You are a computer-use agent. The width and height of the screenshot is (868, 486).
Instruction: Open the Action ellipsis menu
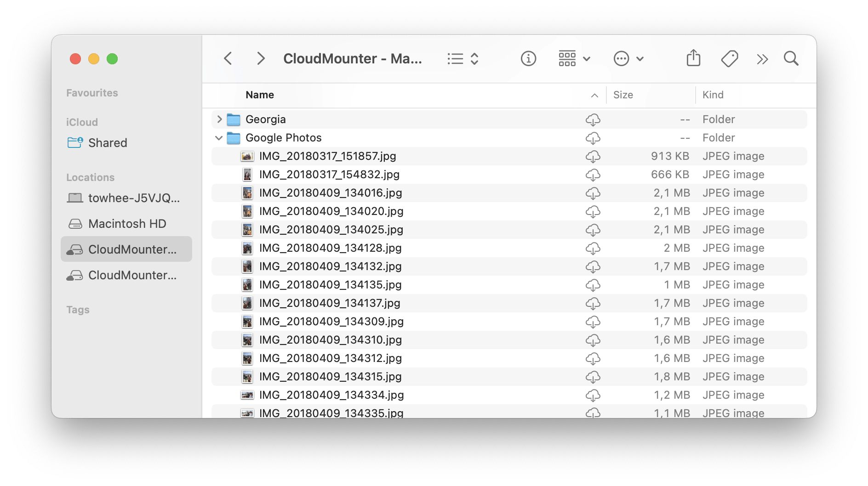[628, 59]
